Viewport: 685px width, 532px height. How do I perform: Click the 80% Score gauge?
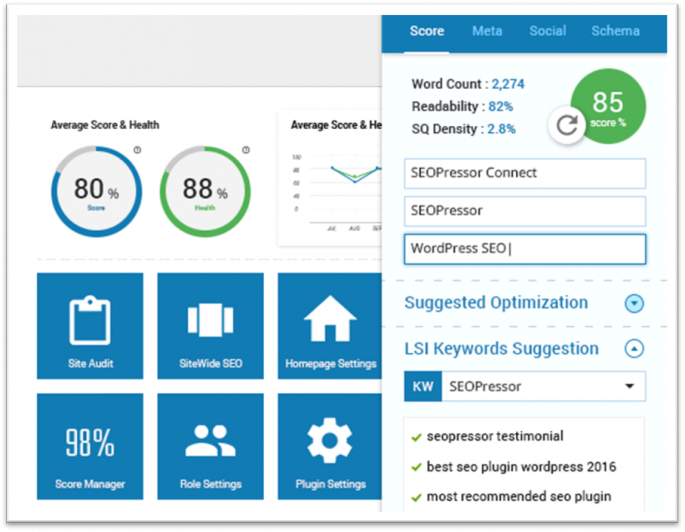[x=96, y=191]
